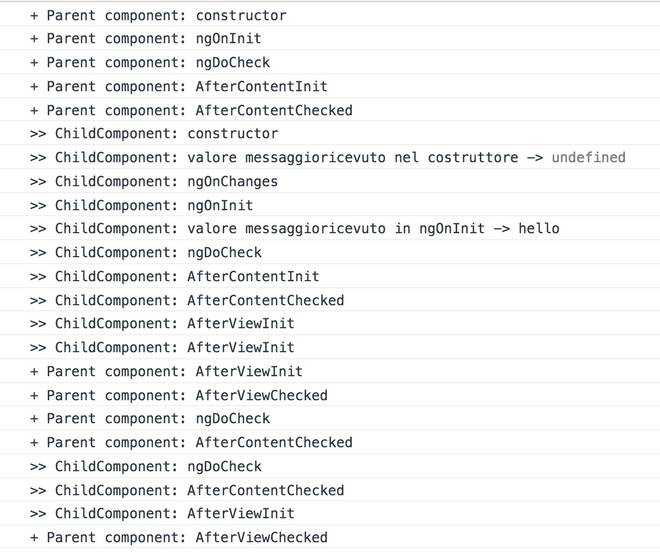Image resolution: width=660 pixels, height=554 pixels.
Task: Select the ChildComponent constructor log entry
Action: point(154,134)
